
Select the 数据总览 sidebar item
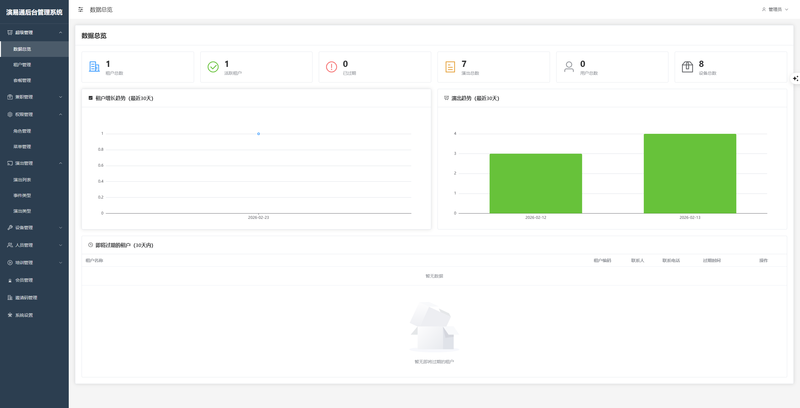point(34,49)
